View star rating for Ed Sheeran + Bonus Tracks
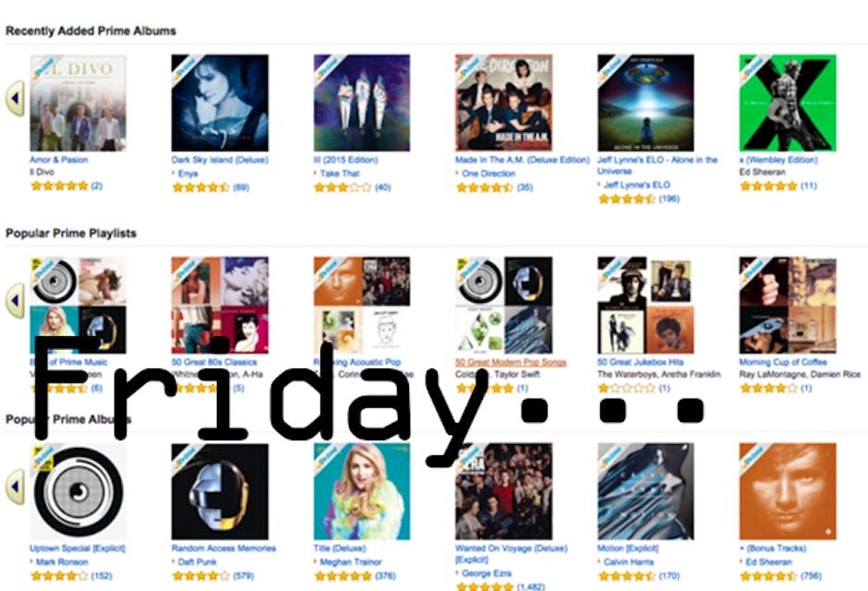The image size is (868, 591). (x=780, y=576)
